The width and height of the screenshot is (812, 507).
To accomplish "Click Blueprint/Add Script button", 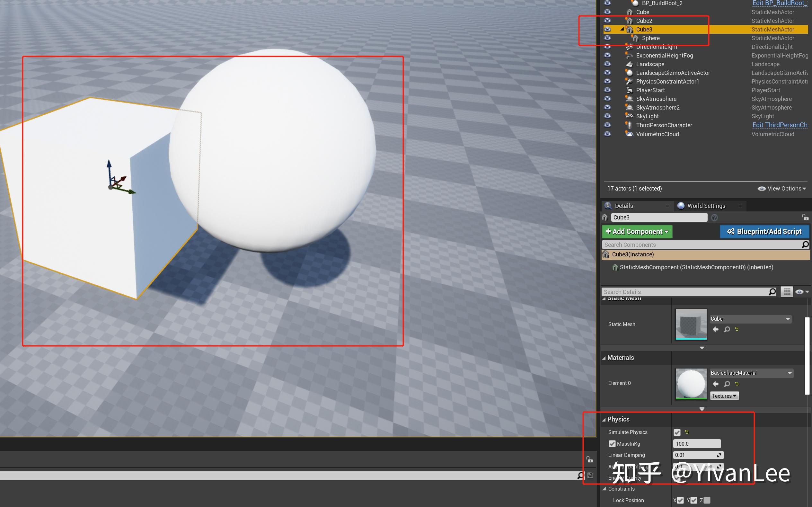I will pyautogui.click(x=764, y=231).
